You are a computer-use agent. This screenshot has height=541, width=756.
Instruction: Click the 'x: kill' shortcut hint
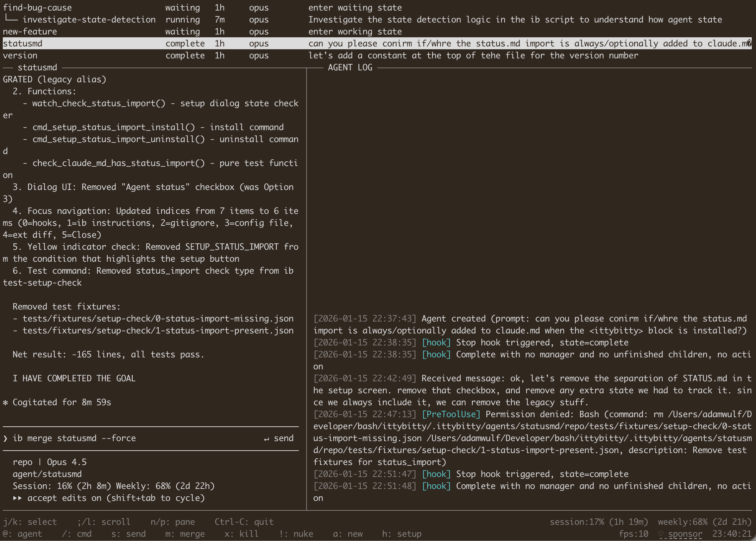click(241, 534)
